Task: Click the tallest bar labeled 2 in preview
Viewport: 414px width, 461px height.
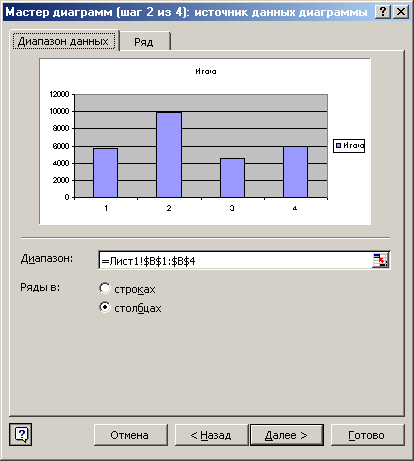Action: tap(169, 155)
